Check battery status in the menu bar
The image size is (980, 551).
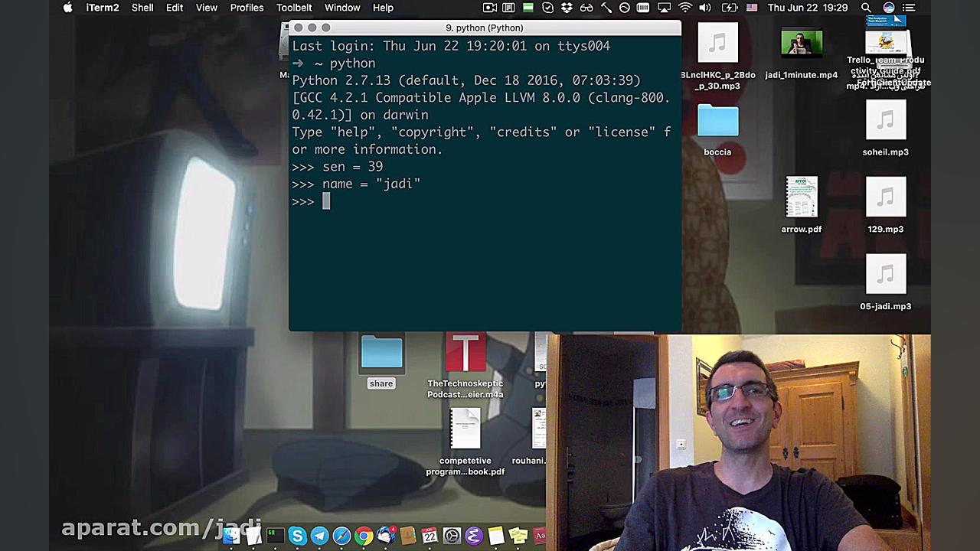[730, 8]
